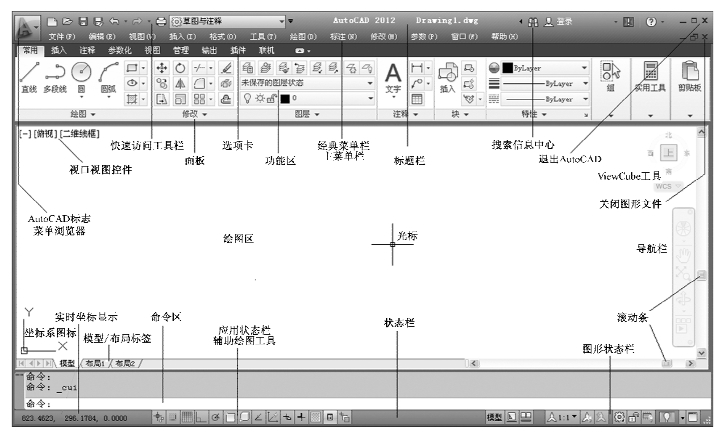Switch to the 布局2 layout tab

tap(125, 364)
